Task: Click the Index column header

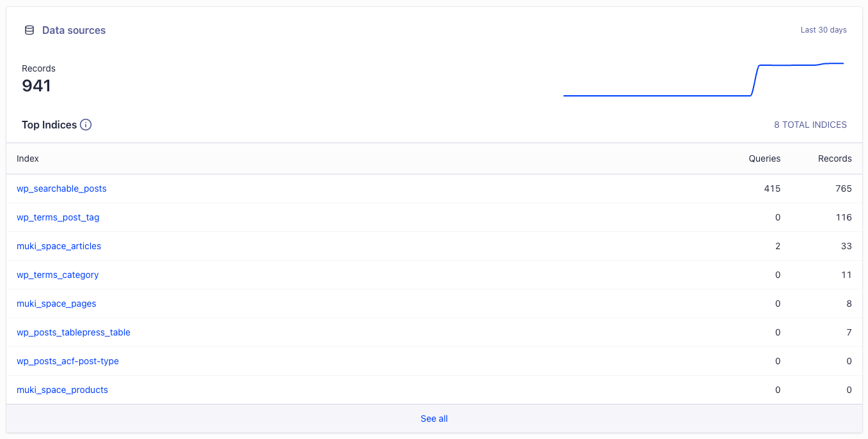Action: click(x=28, y=158)
